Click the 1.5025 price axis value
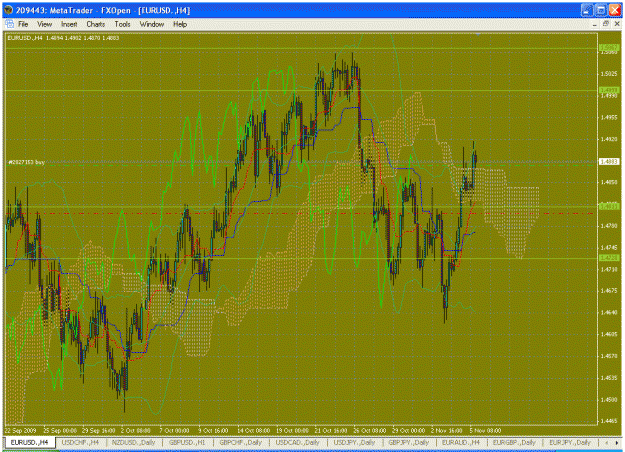Screen dimensions: 625x452 [x=609, y=74]
